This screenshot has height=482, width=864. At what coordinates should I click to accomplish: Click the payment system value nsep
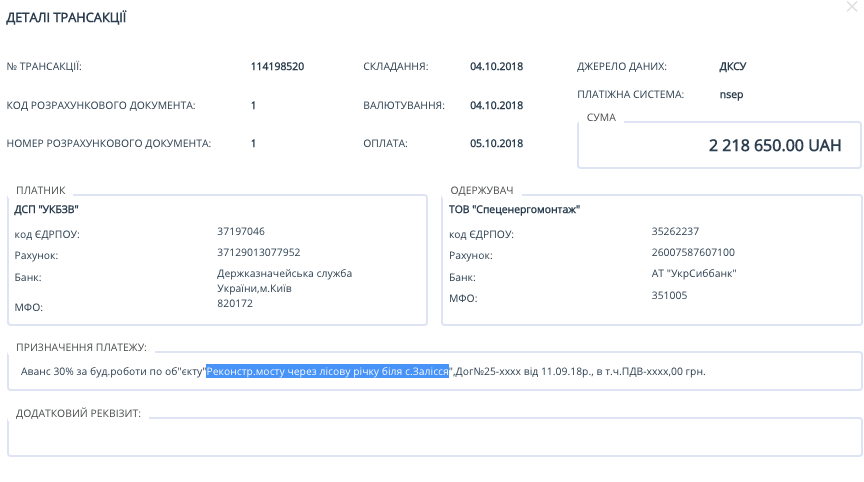click(x=731, y=95)
